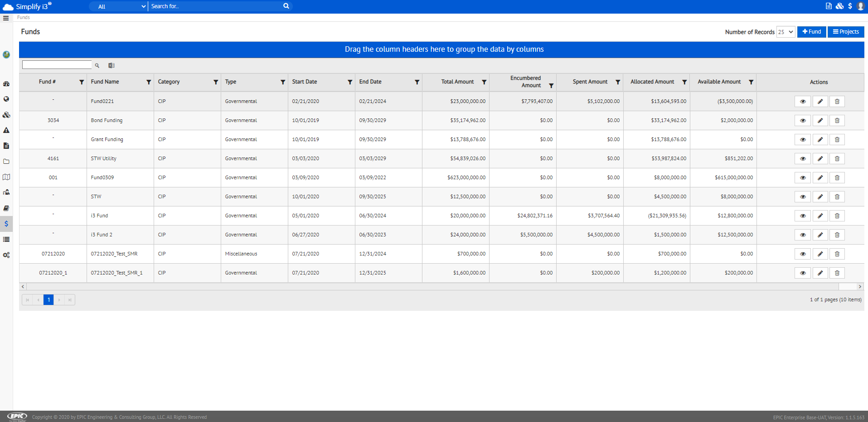
Task: Click the export to Excel icon
Action: point(112,65)
